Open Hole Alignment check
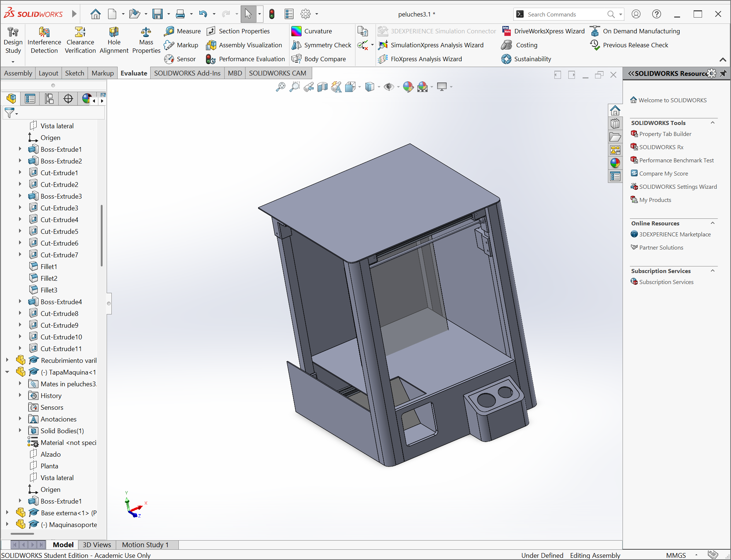This screenshot has width=731, height=560. coord(114,40)
